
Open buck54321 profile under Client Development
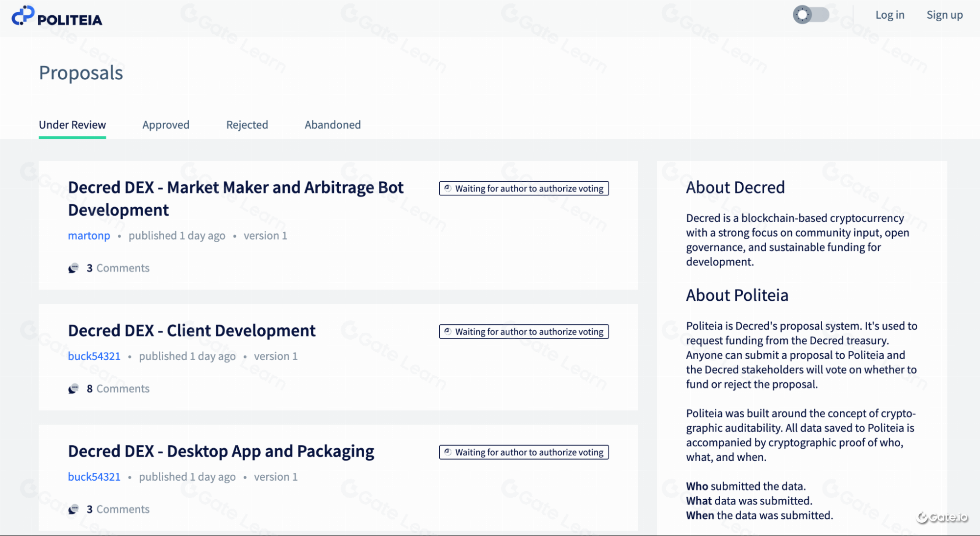[94, 356]
